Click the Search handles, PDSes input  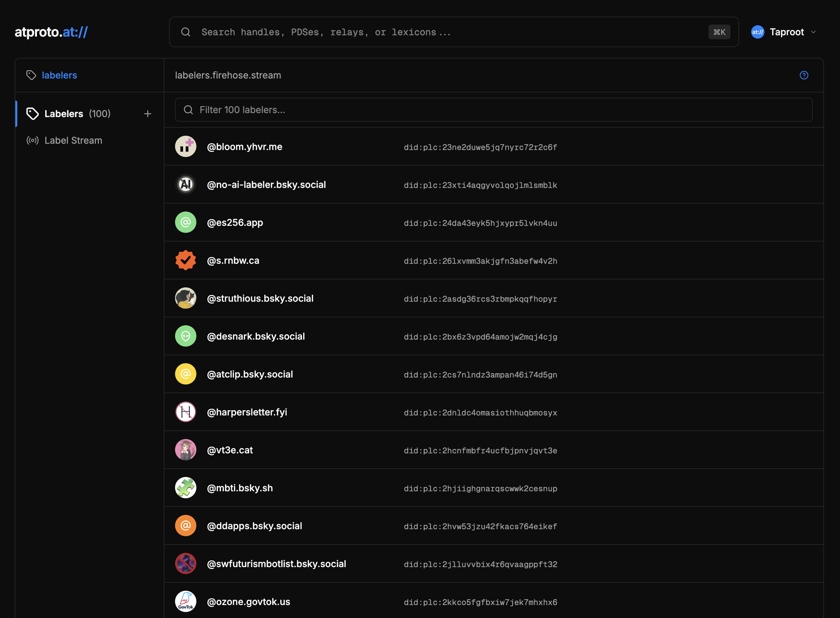(449, 32)
